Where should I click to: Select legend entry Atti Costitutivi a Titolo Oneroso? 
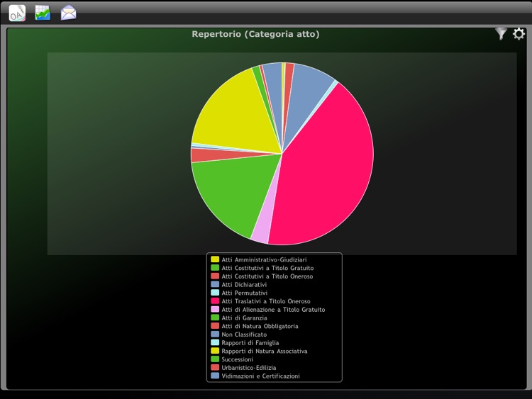267,276
